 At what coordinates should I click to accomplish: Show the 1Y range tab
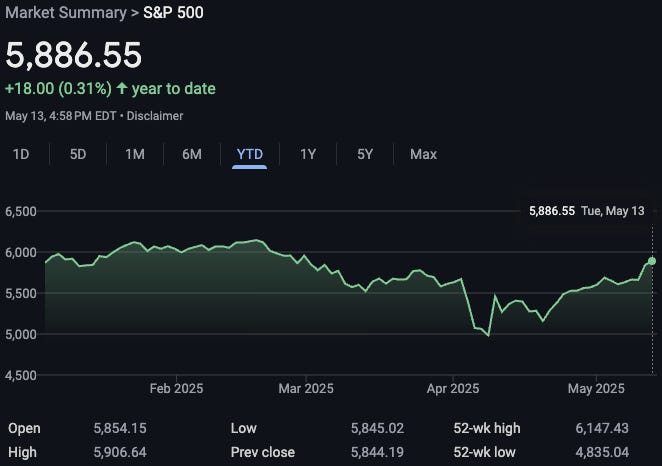click(x=308, y=154)
